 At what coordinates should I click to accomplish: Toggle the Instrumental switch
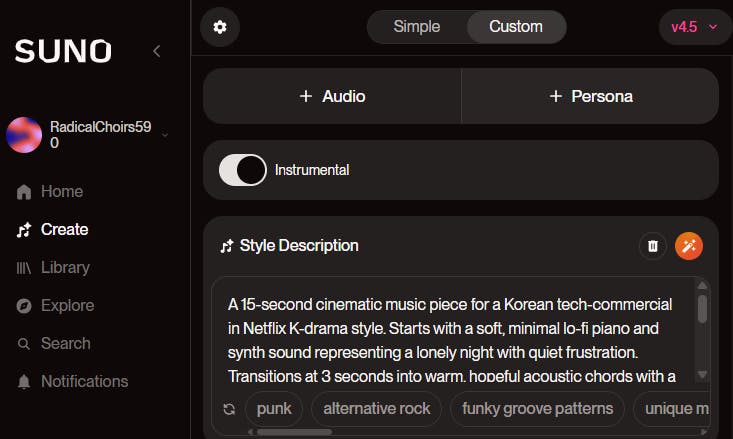click(243, 170)
